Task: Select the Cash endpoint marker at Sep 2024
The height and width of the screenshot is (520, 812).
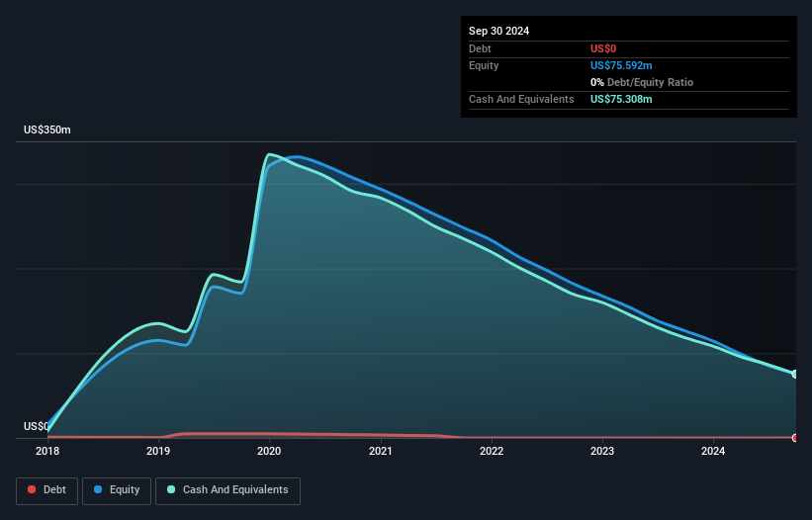Action: [795, 374]
